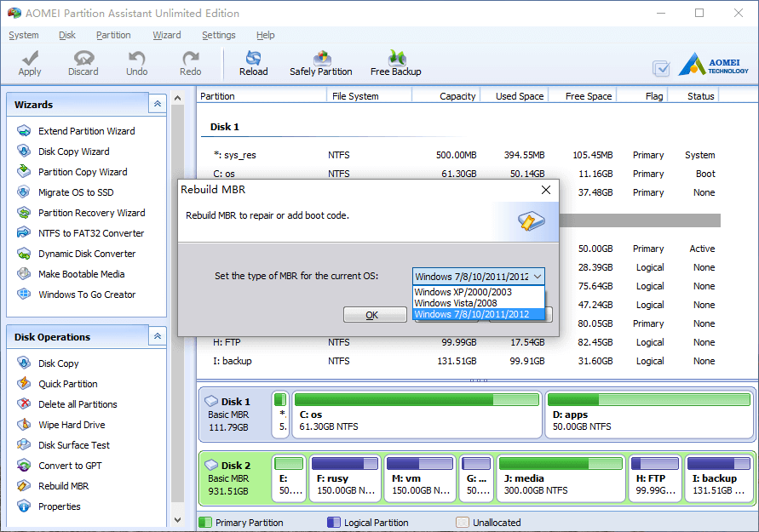Click the Reload toolbar icon
Viewport: 759px width, 532px height.
click(253, 58)
